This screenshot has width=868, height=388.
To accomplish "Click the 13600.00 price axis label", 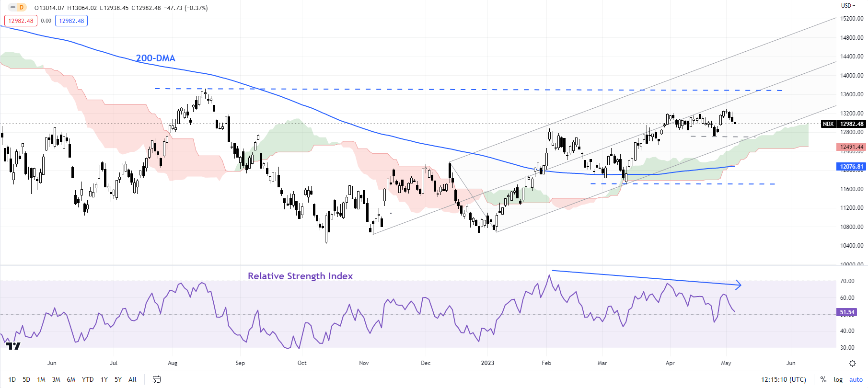I will coord(852,94).
